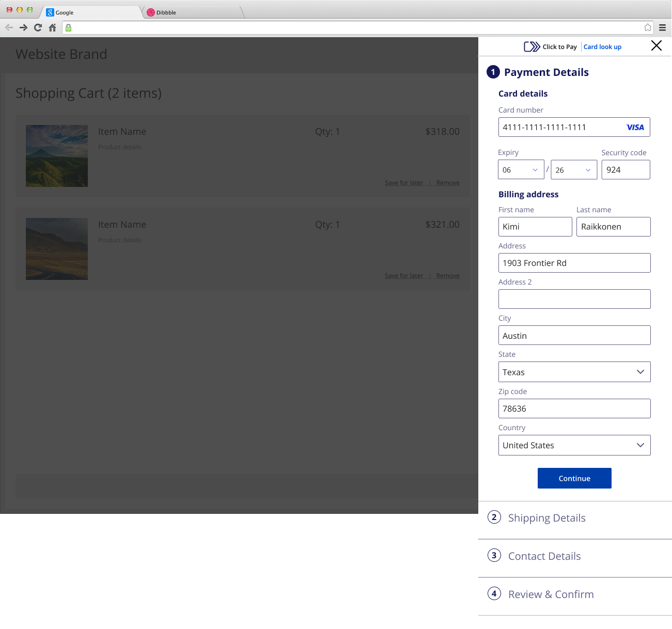
Task: Switch to the Dibbble browser tab
Action: pyautogui.click(x=191, y=12)
